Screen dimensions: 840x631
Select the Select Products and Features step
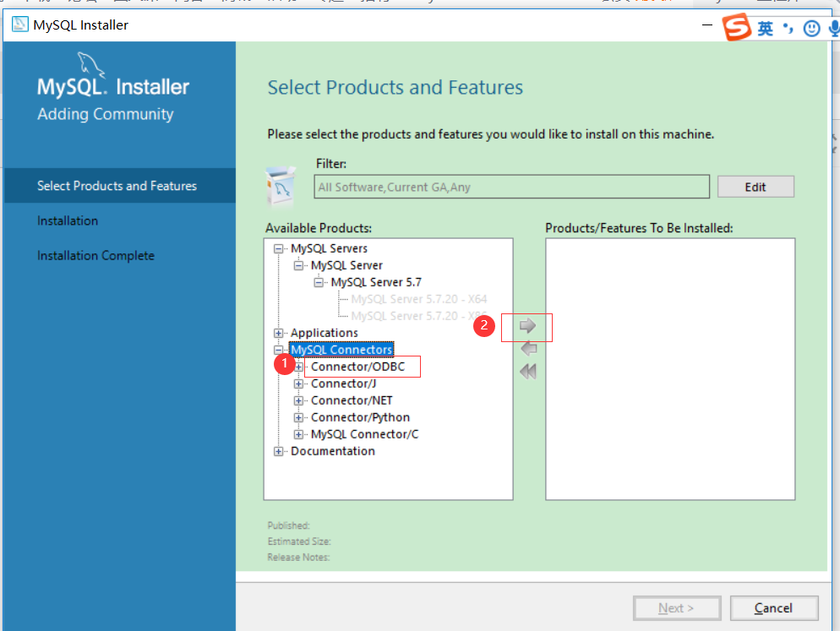point(119,186)
